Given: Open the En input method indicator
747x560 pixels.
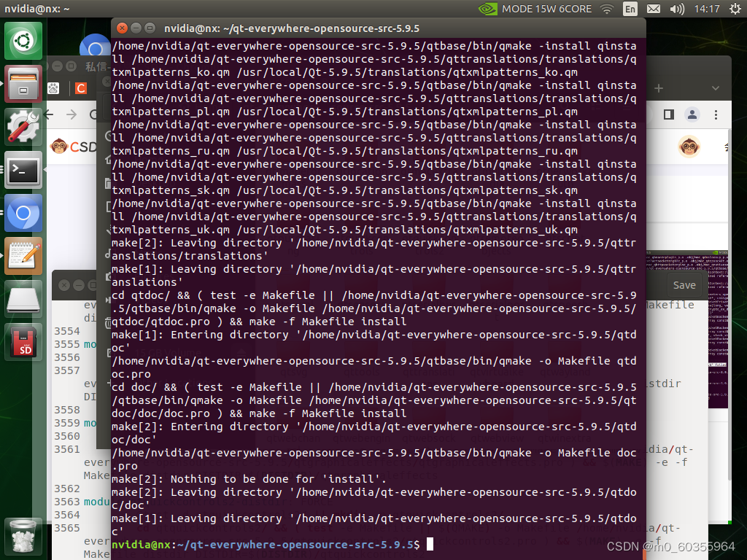Looking at the screenshot, I should click(x=630, y=9).
